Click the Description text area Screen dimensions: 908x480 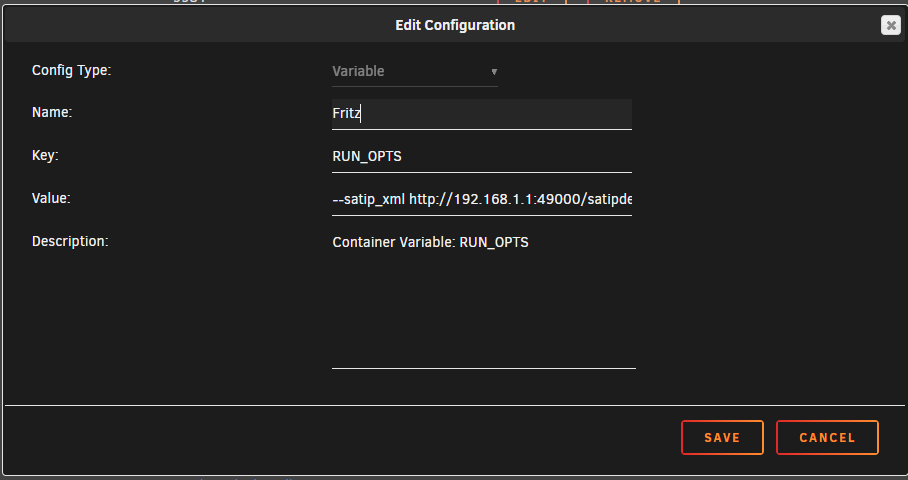[484, 299]
